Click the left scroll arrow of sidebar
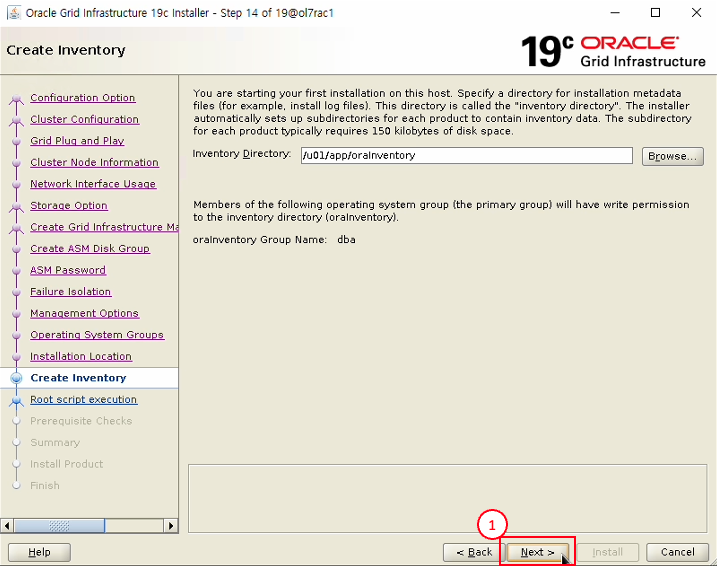 click(7, 526)
